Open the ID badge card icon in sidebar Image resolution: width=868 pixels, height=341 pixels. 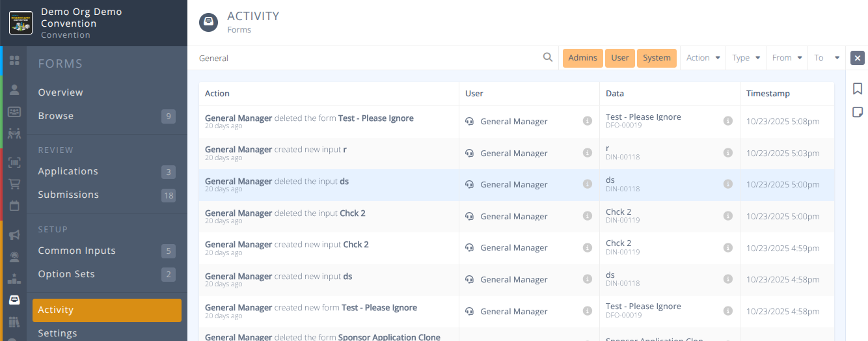point(14,112)
